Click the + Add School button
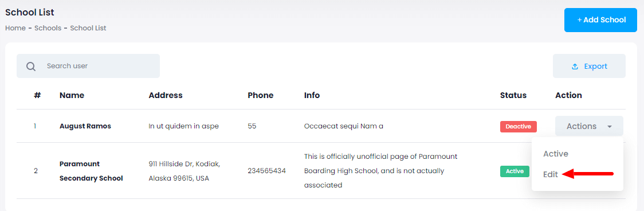Screen dimensions: 644x211 (600, 19)
